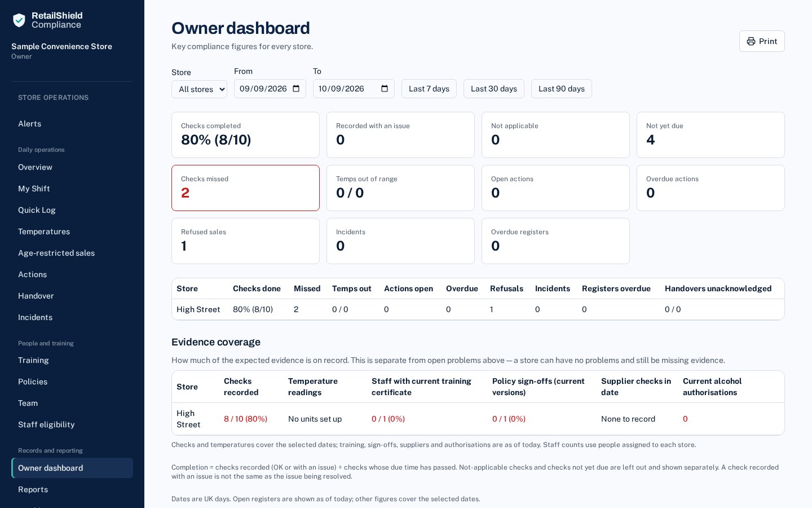812x508 pixels.
Task: Click the red 8 / 10 (80%) value
Action: point(245,419)
